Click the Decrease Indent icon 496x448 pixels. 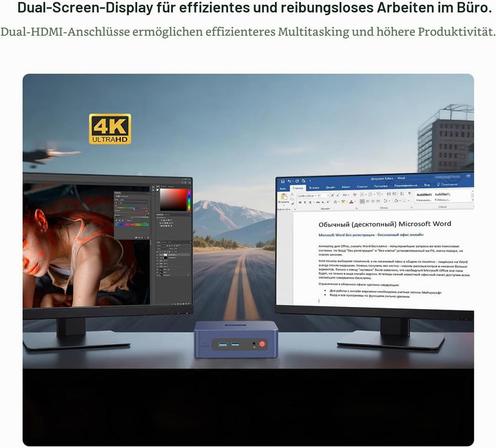click(389, 193)
